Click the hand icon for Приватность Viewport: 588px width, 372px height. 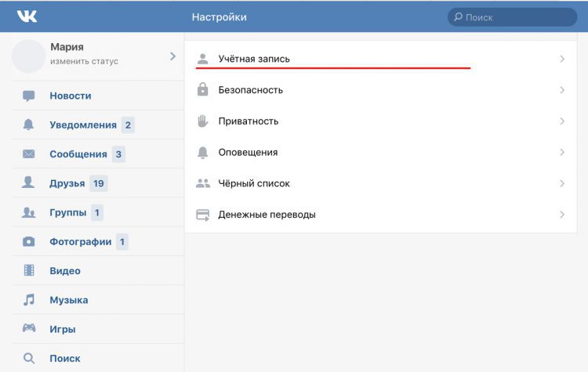202,121
